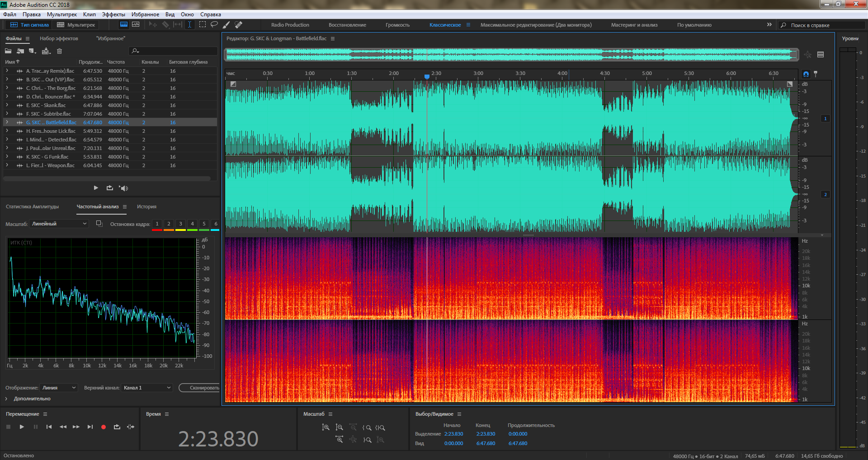Click the red hold frame 1 swatch

coord(157,230)
